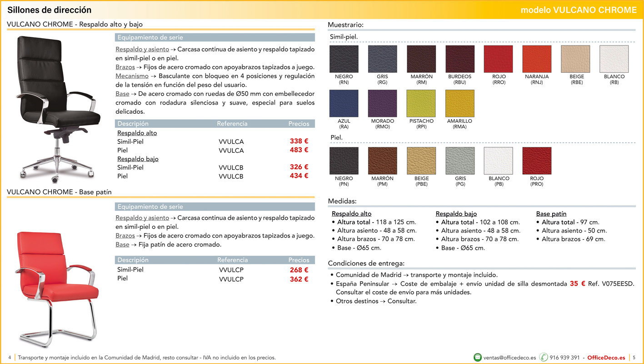Image resolution: width=644 pixels, height=364 pixels.
Task: Click the Mecanismo term in the equipment list
Action: tap(132, 76)
